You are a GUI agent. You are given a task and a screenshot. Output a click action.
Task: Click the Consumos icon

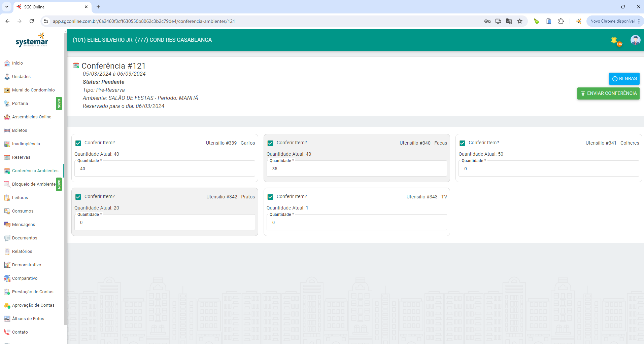(x=7, y=211)
